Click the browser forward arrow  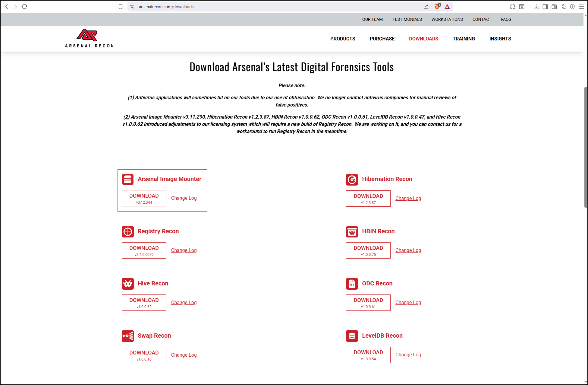pyautogui.click(x=16, y=7)
